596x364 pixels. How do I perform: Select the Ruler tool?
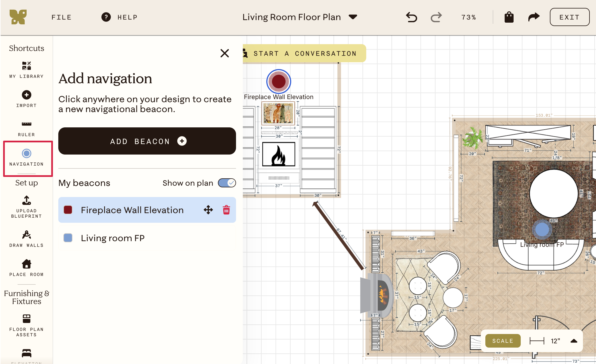point(26,129)
